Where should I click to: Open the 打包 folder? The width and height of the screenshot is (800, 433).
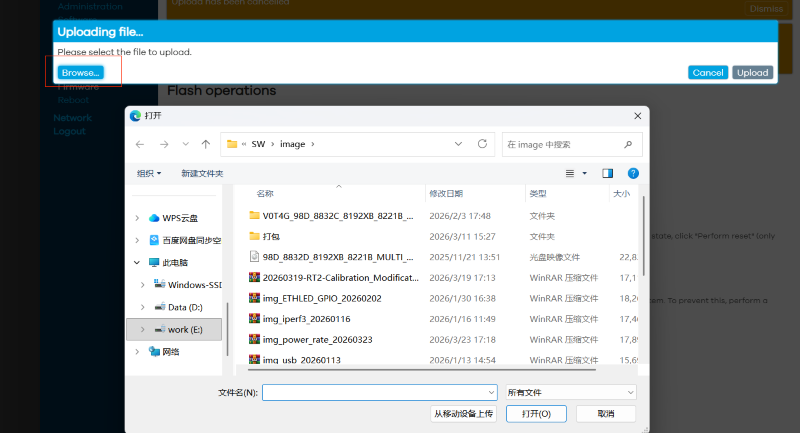tap(271, 236)
